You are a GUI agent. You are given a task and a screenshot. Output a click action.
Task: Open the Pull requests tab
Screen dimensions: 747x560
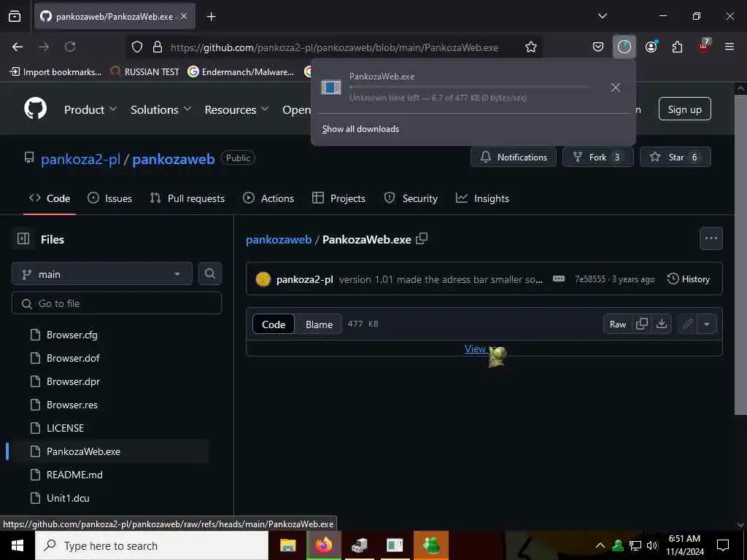[187, 198]
